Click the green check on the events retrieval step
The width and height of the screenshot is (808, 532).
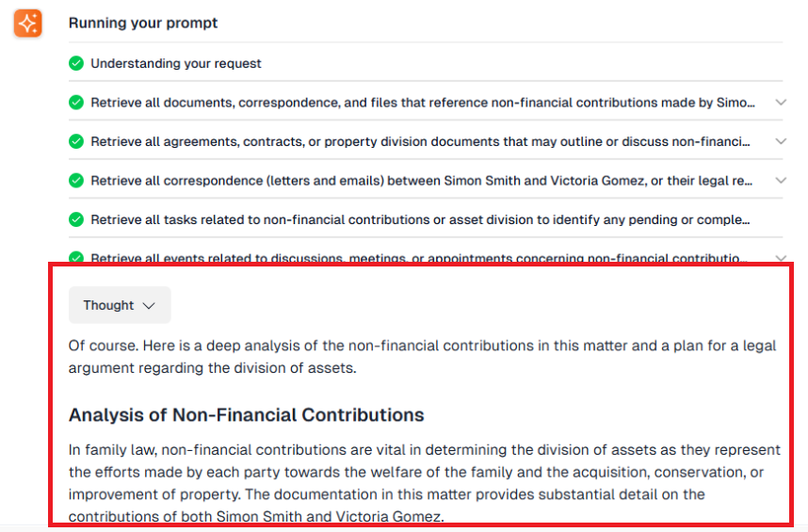(76, 258)
